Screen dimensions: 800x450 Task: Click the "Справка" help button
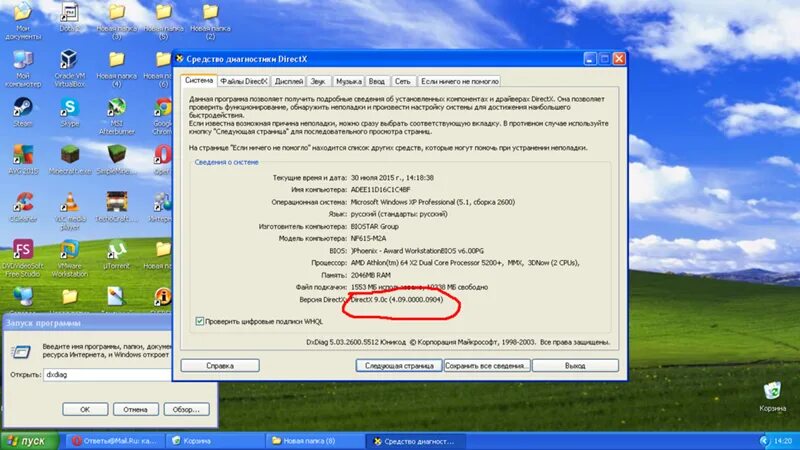[x=220, y=365]
